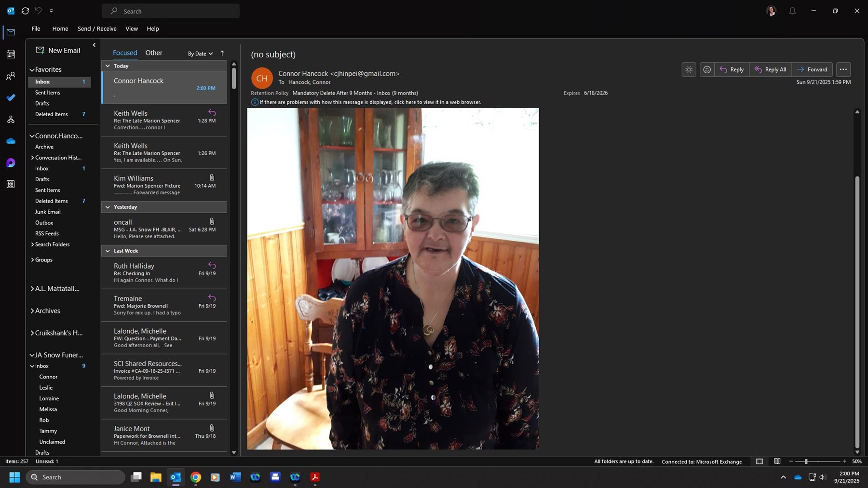Open the more actions ellipsis button
Screen dimensions: 868x488
pos(843,69)
